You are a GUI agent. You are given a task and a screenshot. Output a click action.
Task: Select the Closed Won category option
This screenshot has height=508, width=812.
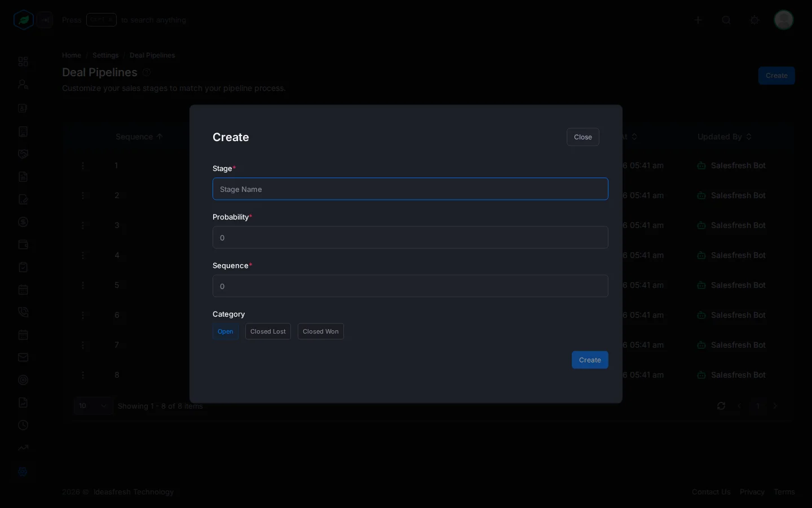(x=321, y=331)
